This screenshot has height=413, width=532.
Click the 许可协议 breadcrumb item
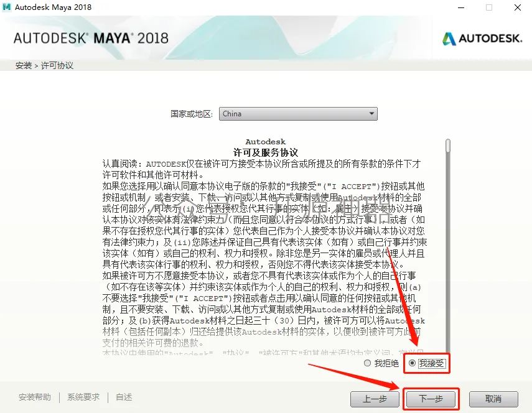57,65
